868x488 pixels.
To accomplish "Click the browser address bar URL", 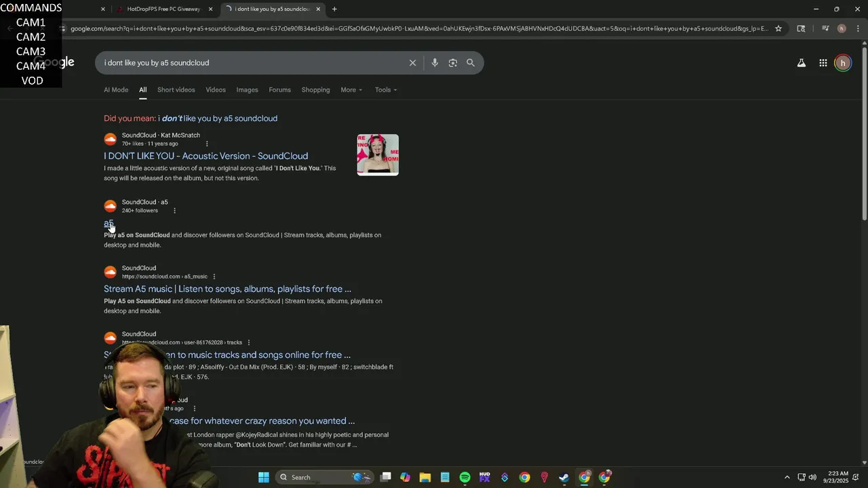I will pyautogui.click(x=419, y=28).
